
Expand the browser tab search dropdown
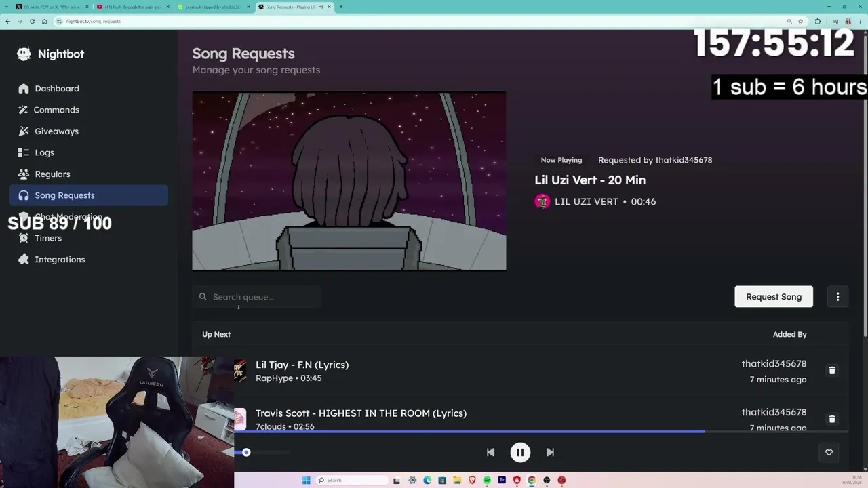point(5,7)
